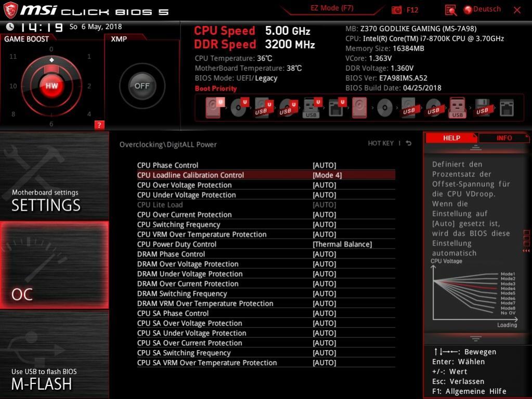
Task: Open CPU Switching Frequency value
Action: (x=325, y=224)
